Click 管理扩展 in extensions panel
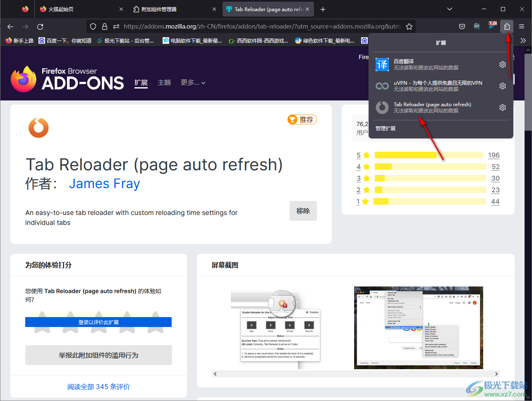Image resolution: width=532 pixels, height=401 pixels. coord(386,129)
